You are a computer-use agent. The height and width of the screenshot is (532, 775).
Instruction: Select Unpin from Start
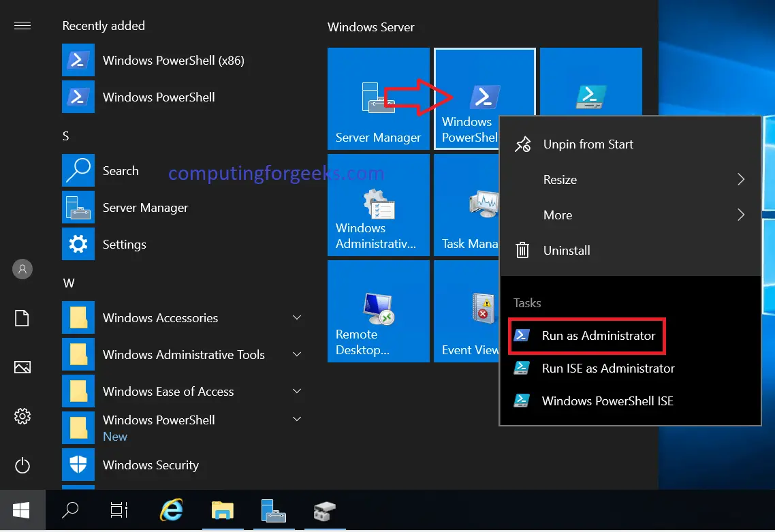pyautogui.click(x=588, y=144)
